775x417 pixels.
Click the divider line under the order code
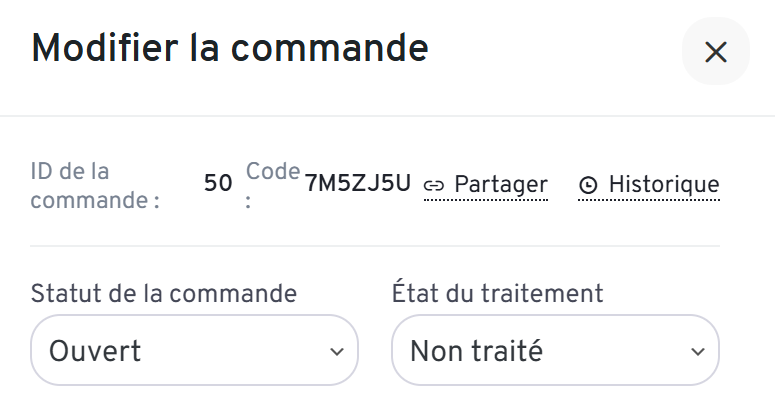pos(375,246)
